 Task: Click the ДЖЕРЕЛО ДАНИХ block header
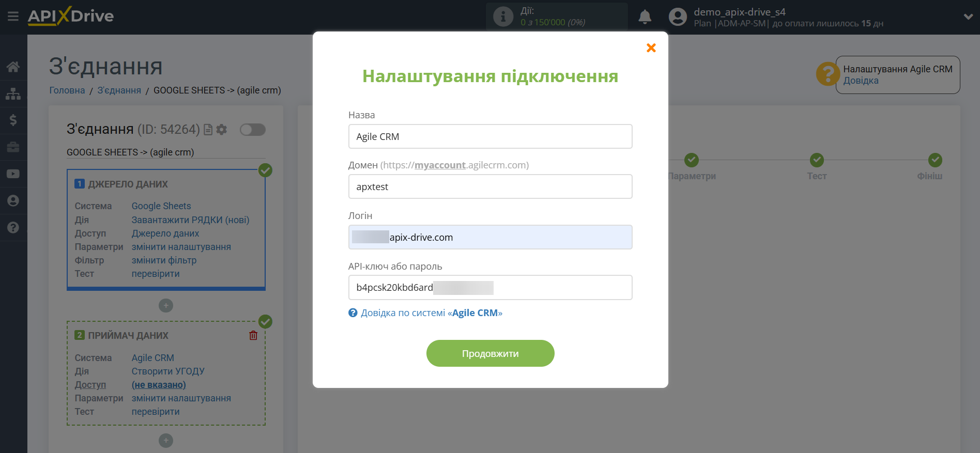point(128,184)
